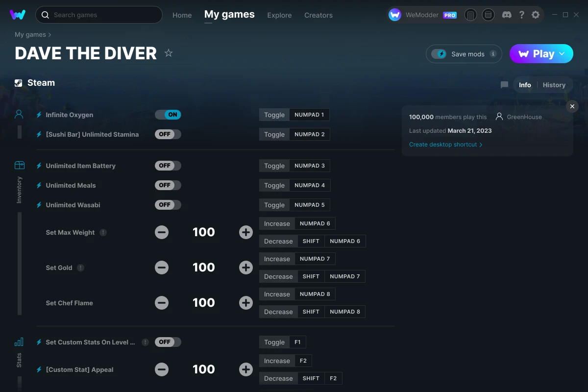Click NUMPAD 8 Increase hotkey for Chef Flame

pos(315,294)
